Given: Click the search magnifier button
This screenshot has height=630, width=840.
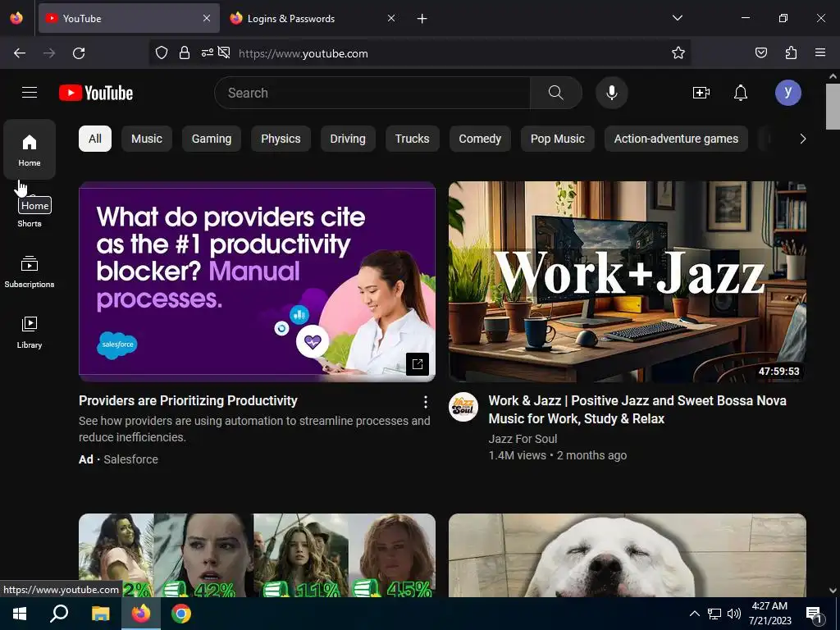Looking at the screenshot, I should 555,93.
